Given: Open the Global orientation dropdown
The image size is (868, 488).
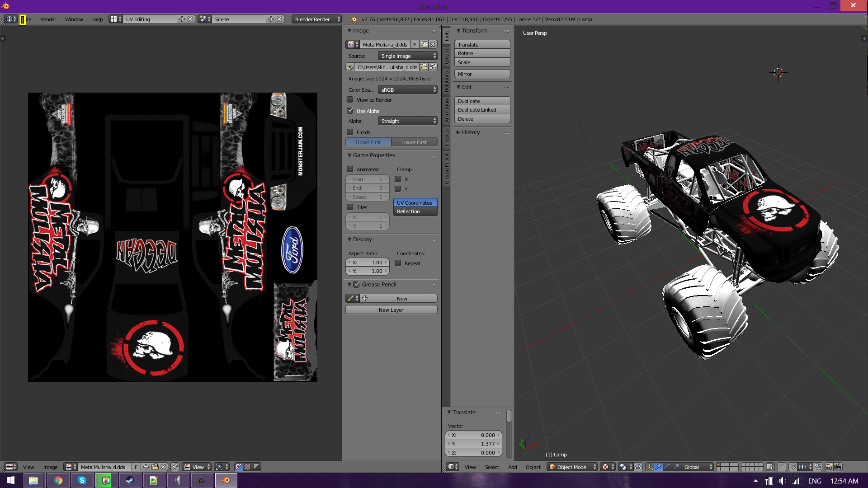Looking at the screenshot, I should pos(698,467).
